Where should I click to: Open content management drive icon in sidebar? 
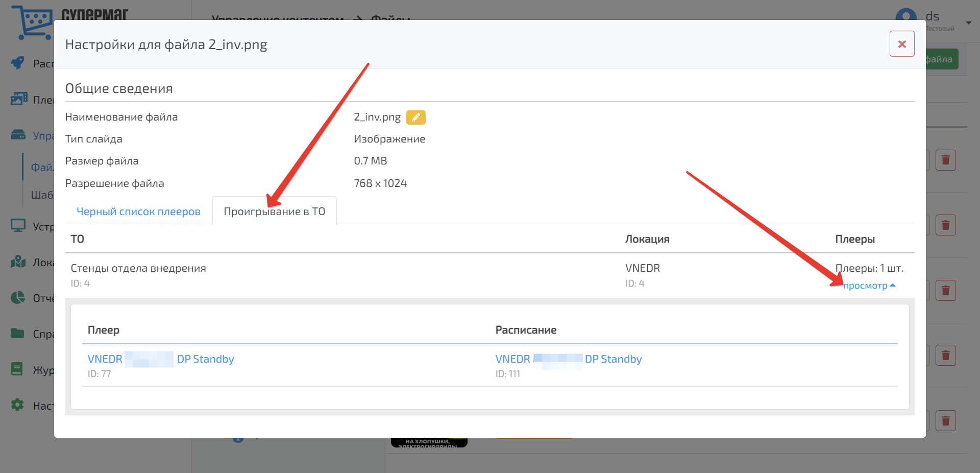[x=18, y=135]
